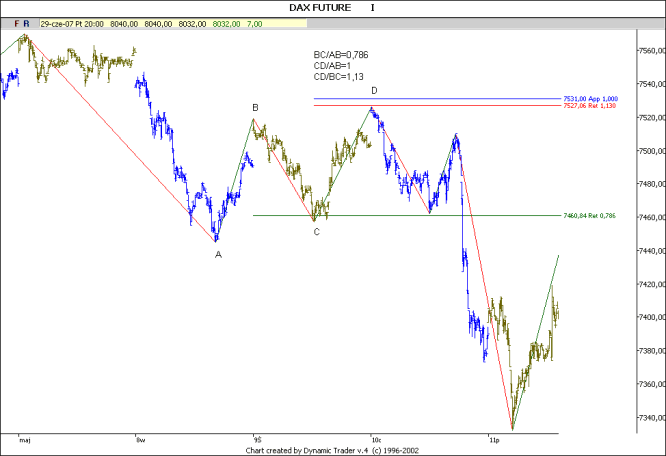Click the blue R icon in info bar

coord(27,21)
